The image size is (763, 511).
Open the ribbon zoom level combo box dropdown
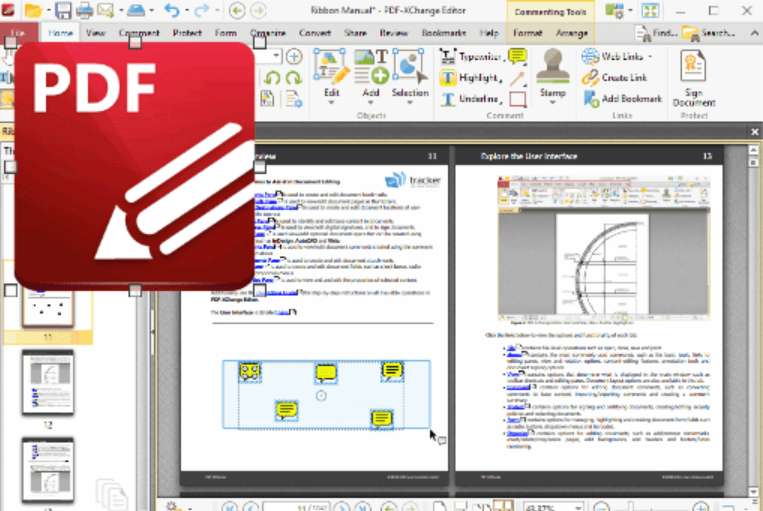pyautogui.click(x=276, y=56)
